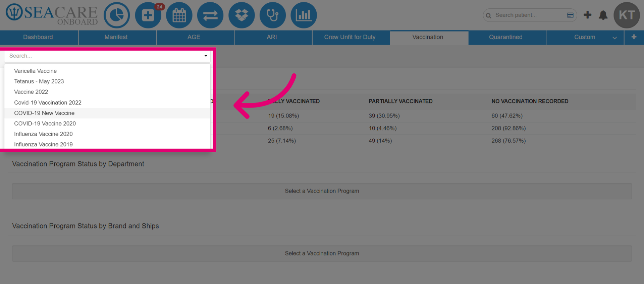Click Select a Vaccination Program under Brand and Ships
644x284 pixels.
[322, 253]
